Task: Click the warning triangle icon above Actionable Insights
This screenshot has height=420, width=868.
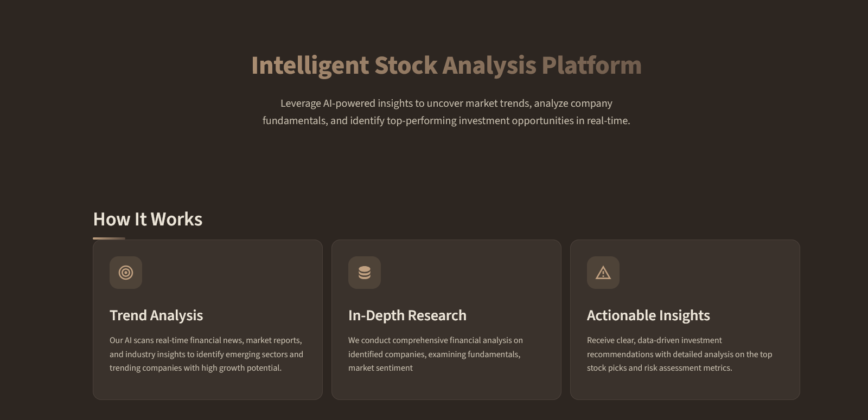Action: point(603,273)
